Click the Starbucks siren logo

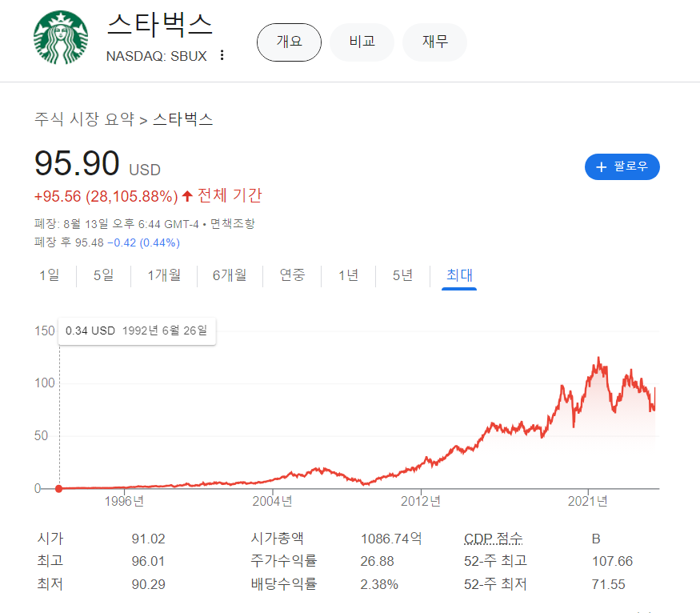(61, 38)
